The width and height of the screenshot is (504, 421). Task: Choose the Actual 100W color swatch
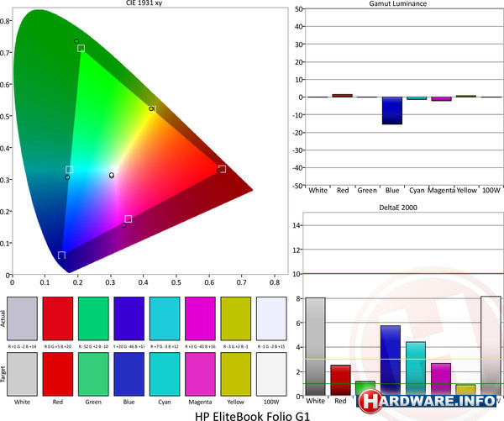click(271, 318)
